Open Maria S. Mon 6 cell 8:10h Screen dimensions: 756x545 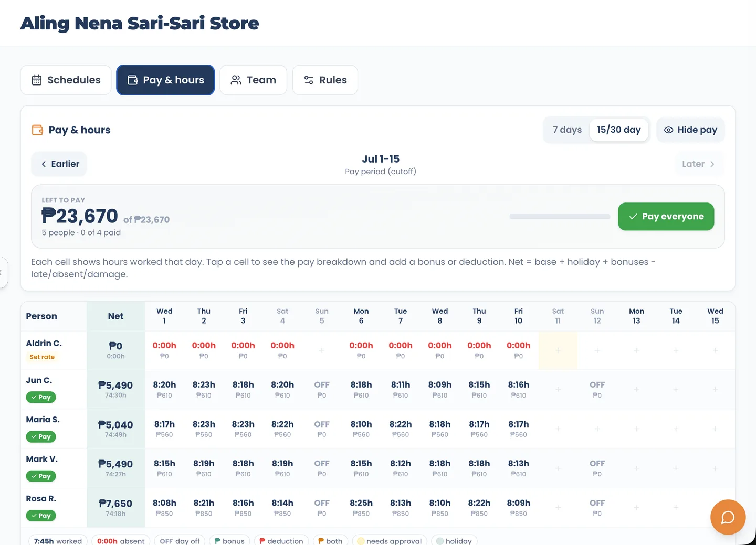tap(361, 429)
